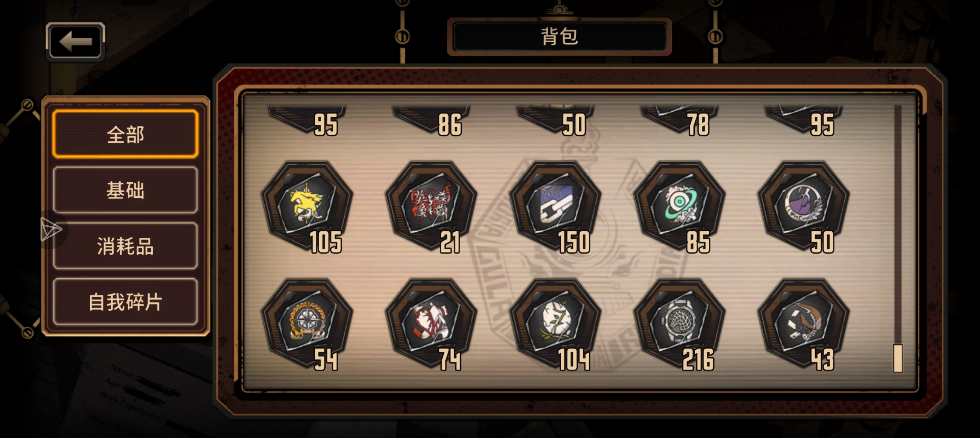Open the 消耗品 category tab
Screen dimensions: 980x438
point(125,245)
